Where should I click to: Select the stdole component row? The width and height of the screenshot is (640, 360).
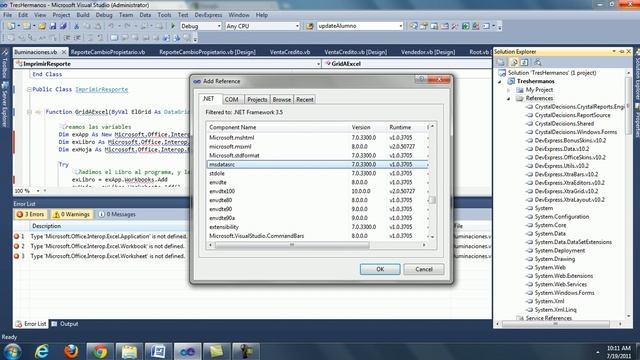coord(318,173)
